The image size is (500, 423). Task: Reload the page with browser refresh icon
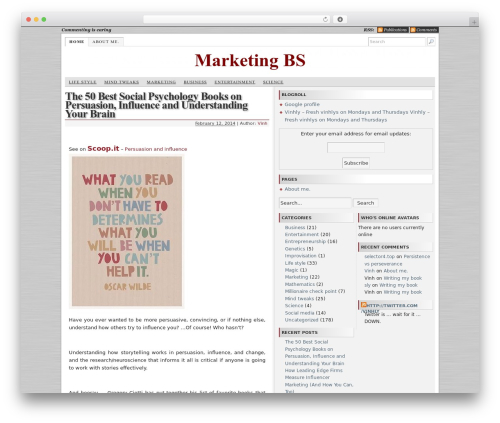pyautogui.click(x=325, y=19)
